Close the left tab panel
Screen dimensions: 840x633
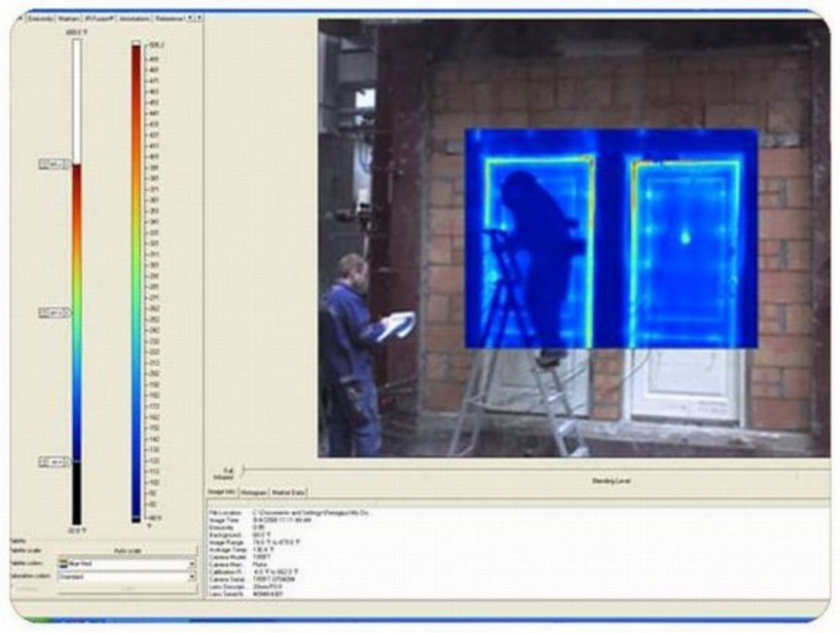click(199, 18)
